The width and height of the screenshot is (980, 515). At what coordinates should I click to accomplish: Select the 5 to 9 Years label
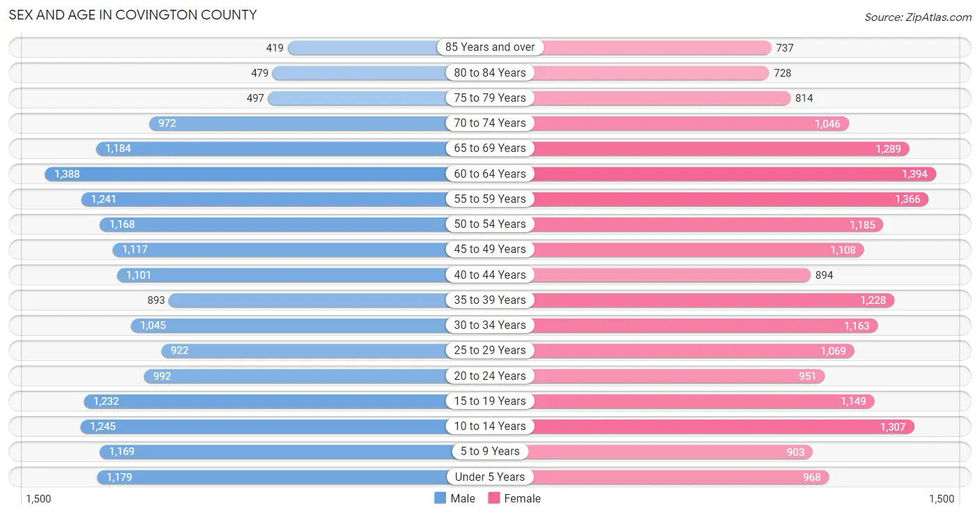click(x=490, y=451)
